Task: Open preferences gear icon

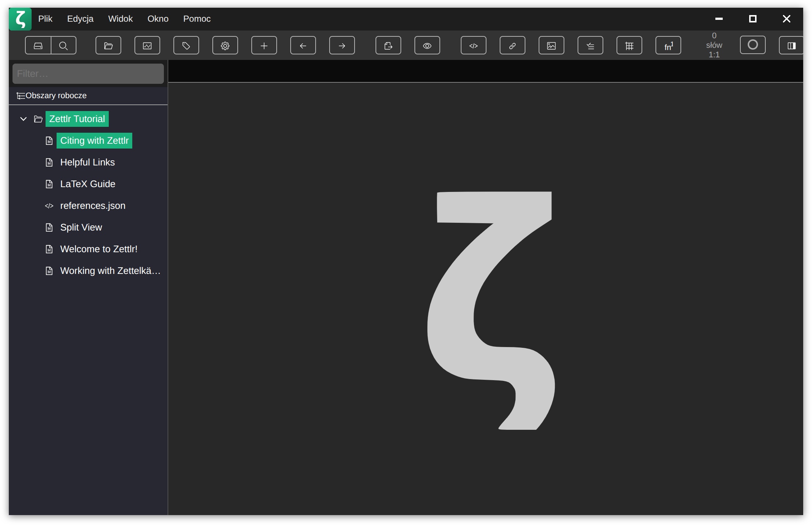Action: click(x=225, y=46)
